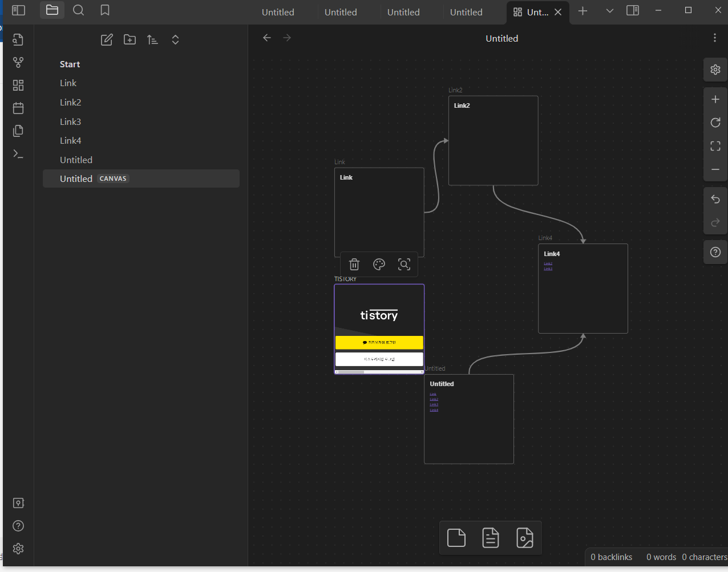This screenshot has height=572, width=728.
Task: Open the tab list dropdown
Action: point(609,11)
